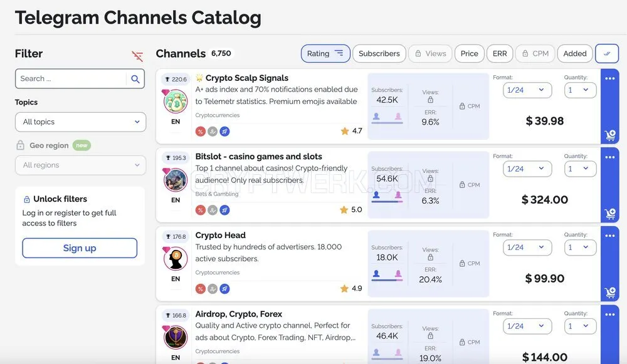Viewport: 627px width, 364px height.
Task: Open Format 1/24 dropdown for Crypto Scalp Signals
Action: tap(527, 90)
